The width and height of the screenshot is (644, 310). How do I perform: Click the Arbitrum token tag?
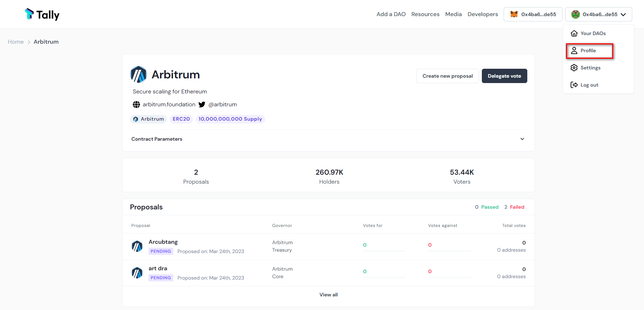click(x=148, y=119)
